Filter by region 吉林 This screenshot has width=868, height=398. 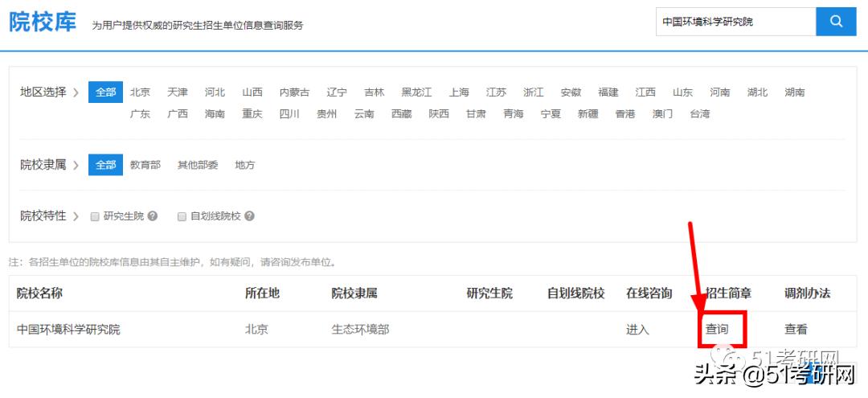(375, 92)
